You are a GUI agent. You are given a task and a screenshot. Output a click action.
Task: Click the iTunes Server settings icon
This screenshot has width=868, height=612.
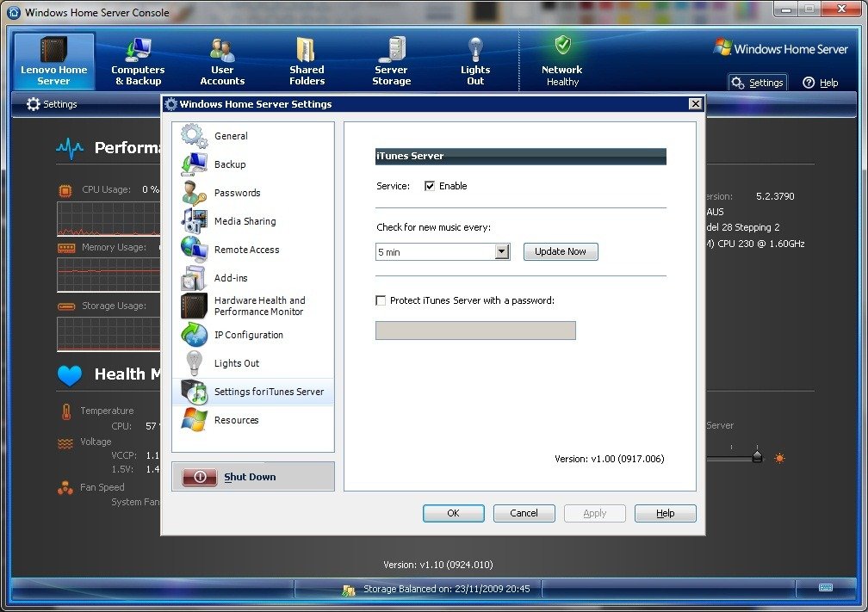click(x=194, y=392)
